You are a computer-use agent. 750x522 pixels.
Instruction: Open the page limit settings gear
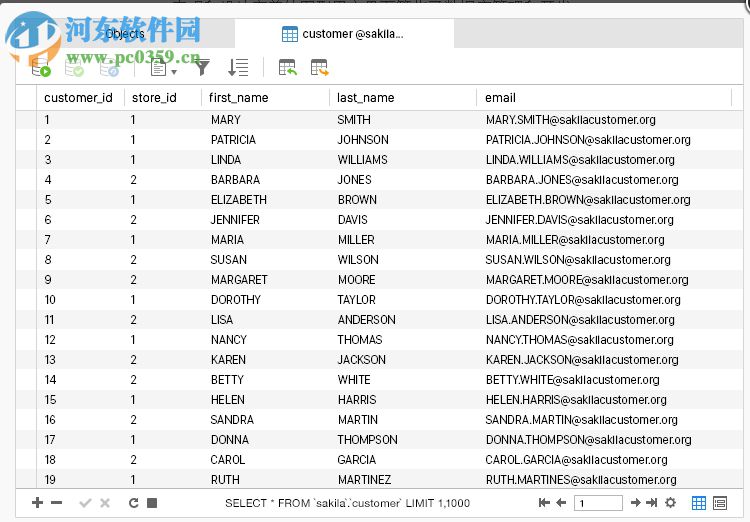click(x=671, y=502)
